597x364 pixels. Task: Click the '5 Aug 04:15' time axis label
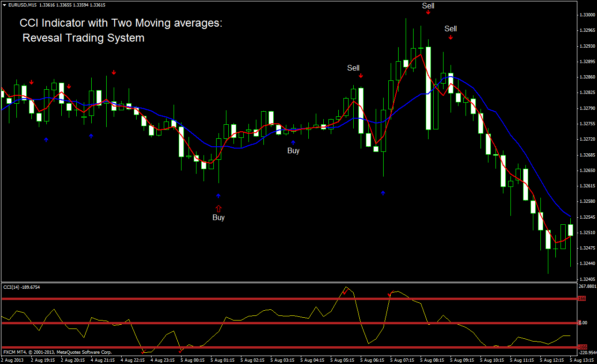(x=313, y=361)
